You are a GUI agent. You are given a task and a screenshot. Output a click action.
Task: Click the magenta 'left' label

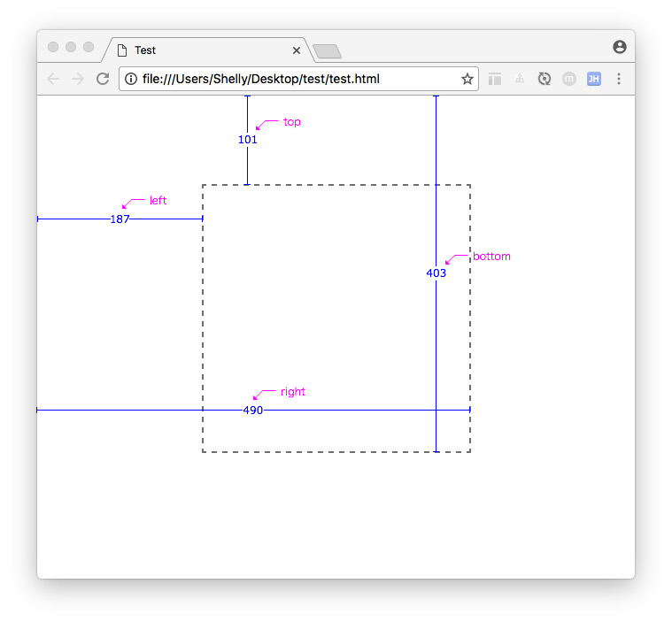[158, 201]
